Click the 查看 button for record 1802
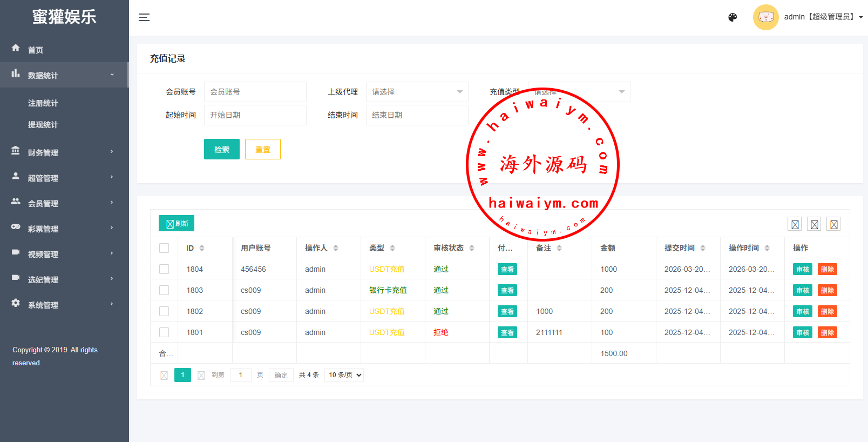 coord(507,312)
